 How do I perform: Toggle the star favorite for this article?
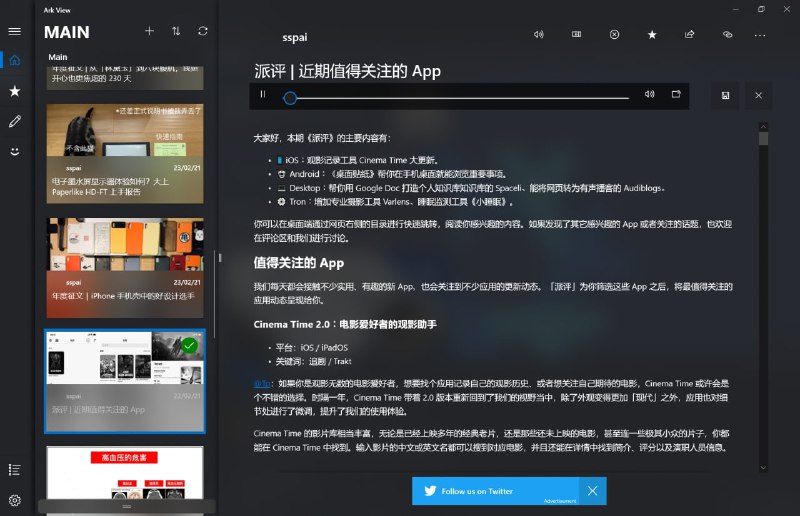pos(652,34)
